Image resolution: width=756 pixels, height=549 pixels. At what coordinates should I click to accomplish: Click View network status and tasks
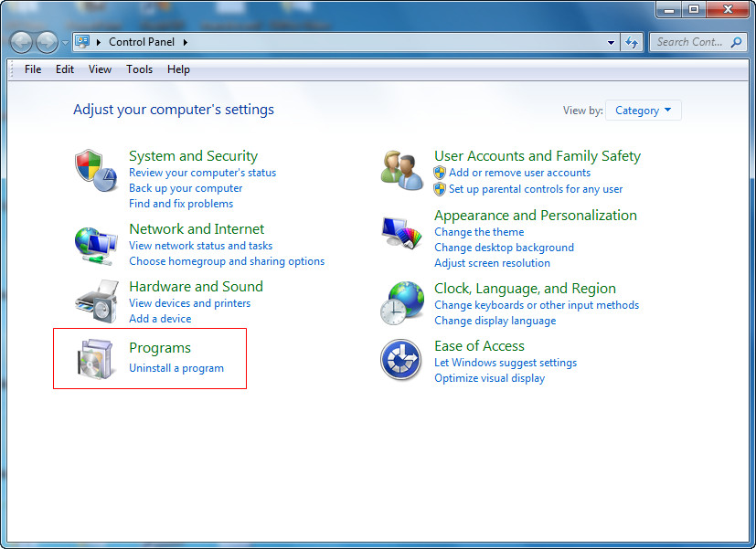200,246
